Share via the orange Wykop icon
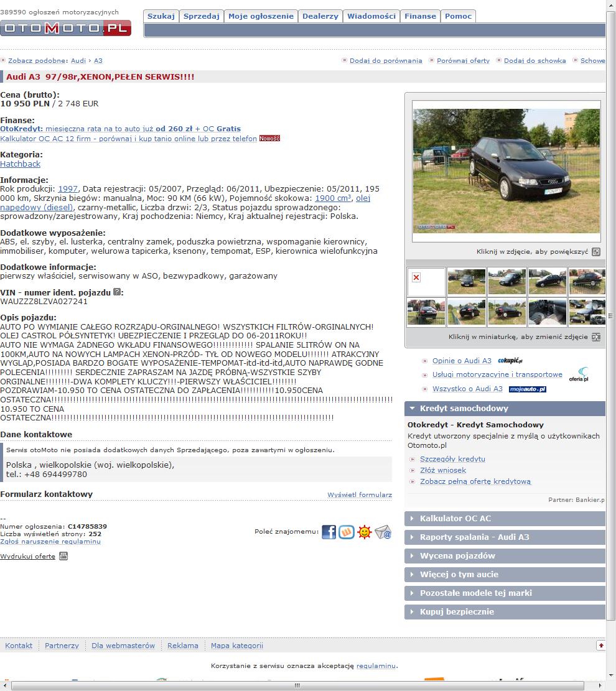 347,532
